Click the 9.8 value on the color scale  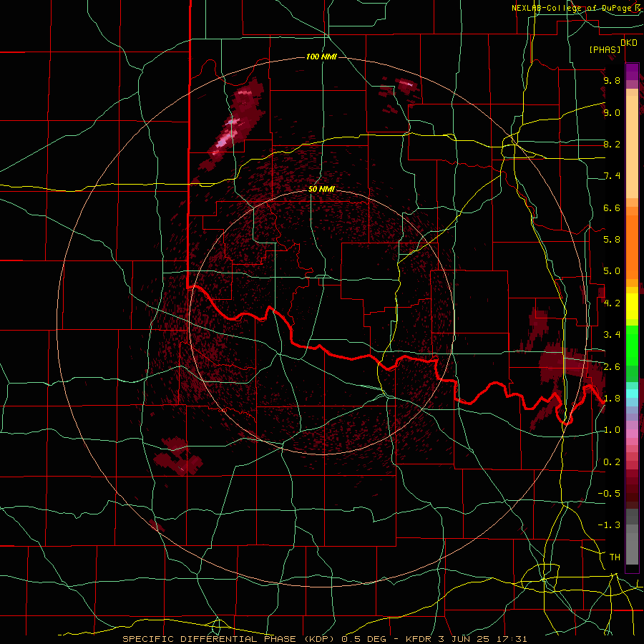click(x=612, y=80)
